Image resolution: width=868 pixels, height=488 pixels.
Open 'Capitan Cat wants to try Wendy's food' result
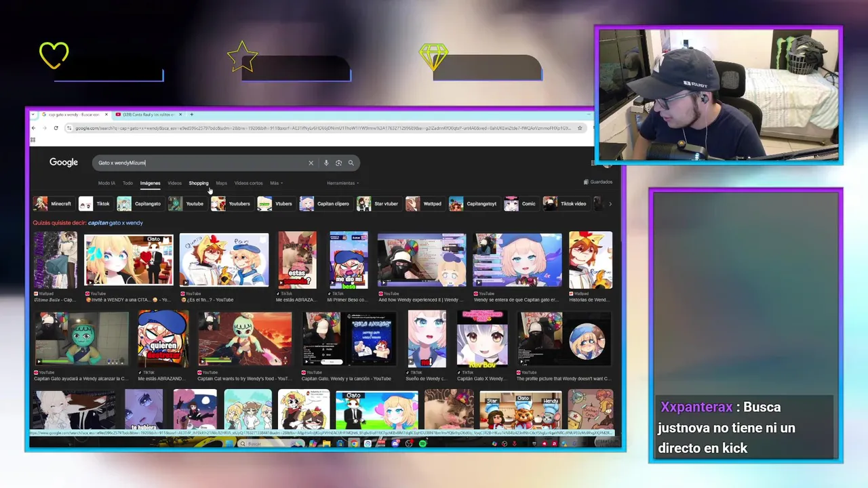pos(245,339)
